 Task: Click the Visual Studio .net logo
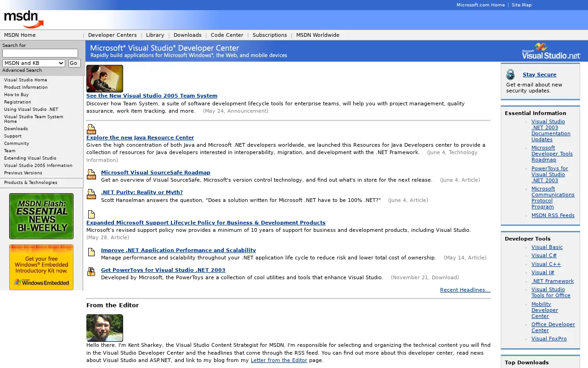551,51
